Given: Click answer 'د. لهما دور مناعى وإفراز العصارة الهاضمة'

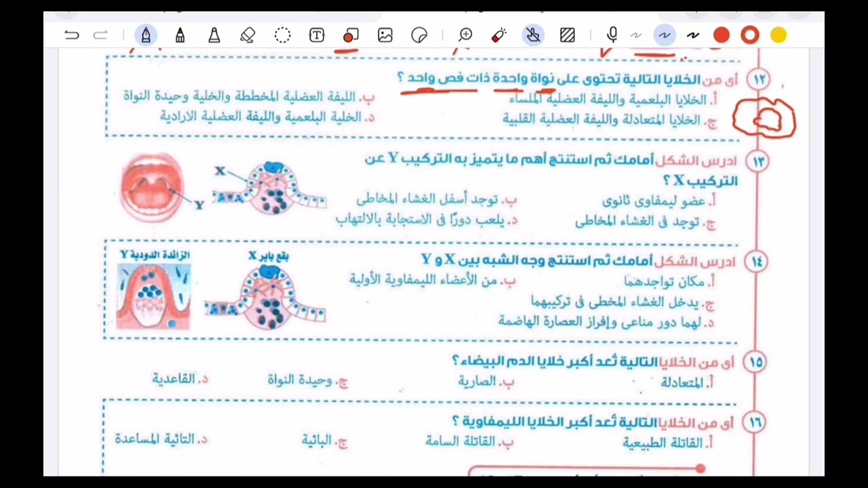Looking at the screenshot, I should (606, 322).
